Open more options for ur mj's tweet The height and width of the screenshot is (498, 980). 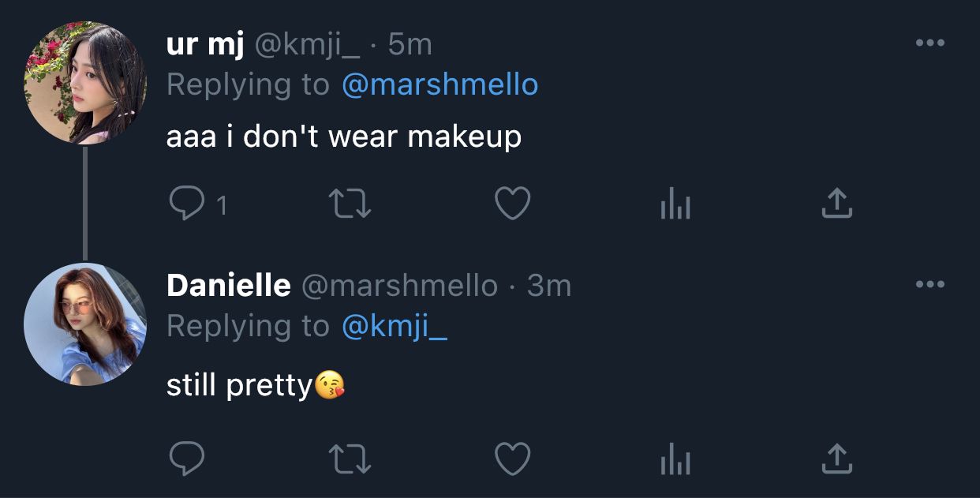click(930, 43)
